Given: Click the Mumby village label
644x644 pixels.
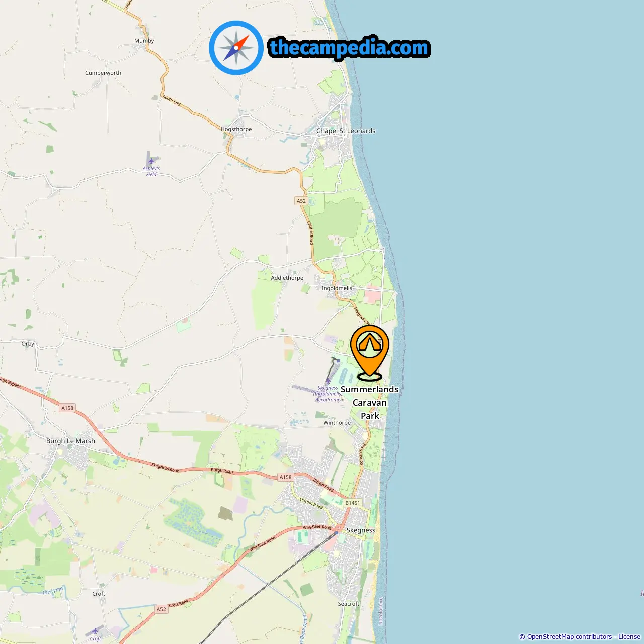Looking at the screenshot, I should click(144, 41).
